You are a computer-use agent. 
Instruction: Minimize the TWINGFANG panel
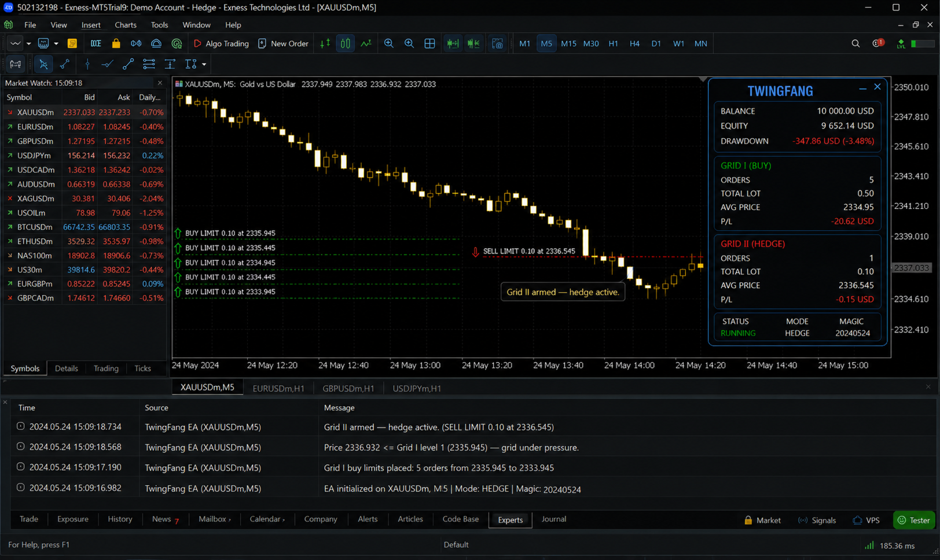click(x=862, y=88)
